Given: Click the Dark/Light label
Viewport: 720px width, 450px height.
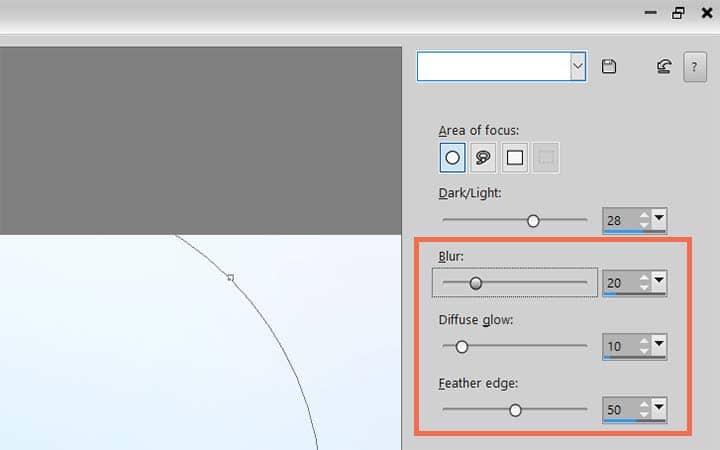Looking at the screenshot, I should pyautogui.click(x=470, y=193).
